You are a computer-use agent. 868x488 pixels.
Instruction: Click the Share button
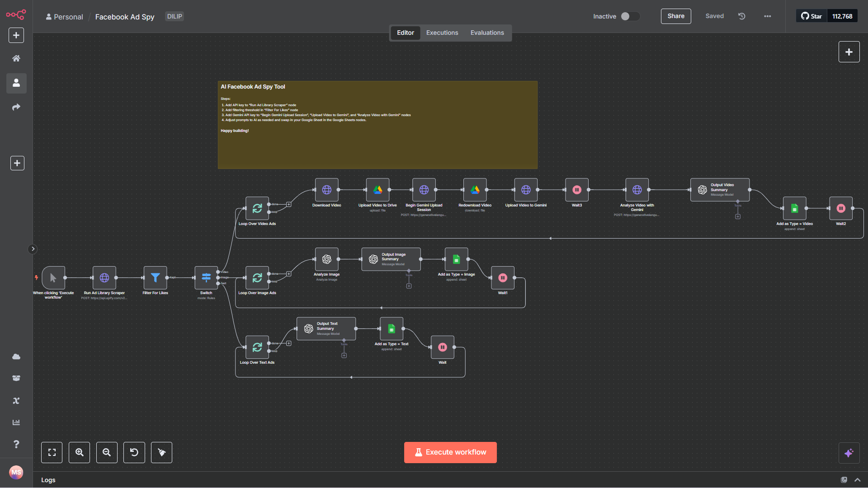tap(675, 16)
